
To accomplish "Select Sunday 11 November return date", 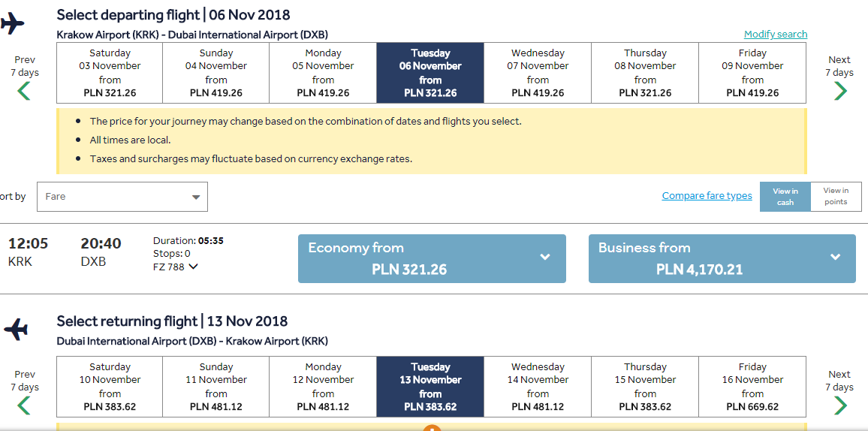I will click(x=216, y=387).
